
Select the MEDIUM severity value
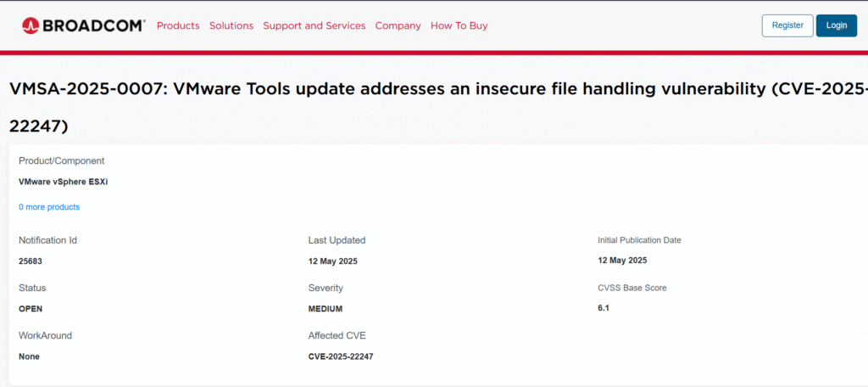325,310
